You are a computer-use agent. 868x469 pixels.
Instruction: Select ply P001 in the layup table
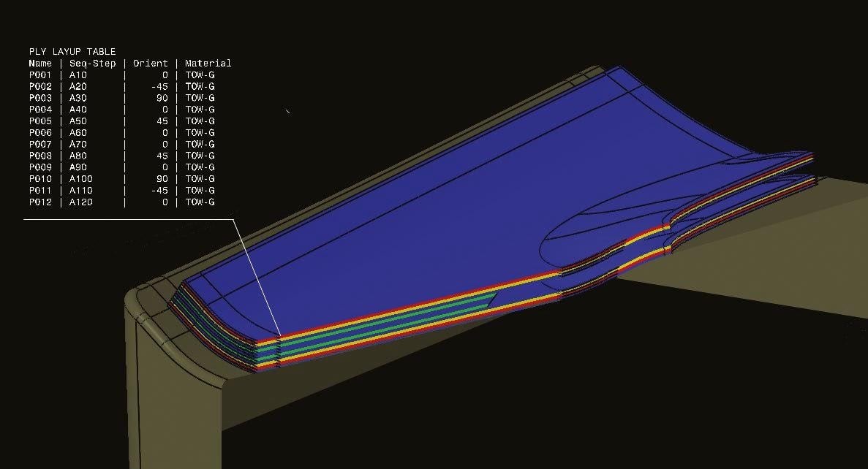pos(40,75)
